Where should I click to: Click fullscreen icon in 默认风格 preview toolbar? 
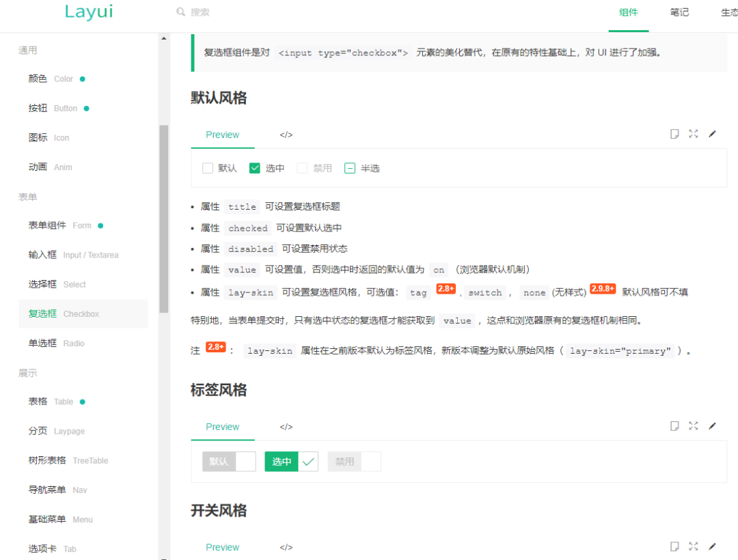pyautogui.click(x=694, y=134)
